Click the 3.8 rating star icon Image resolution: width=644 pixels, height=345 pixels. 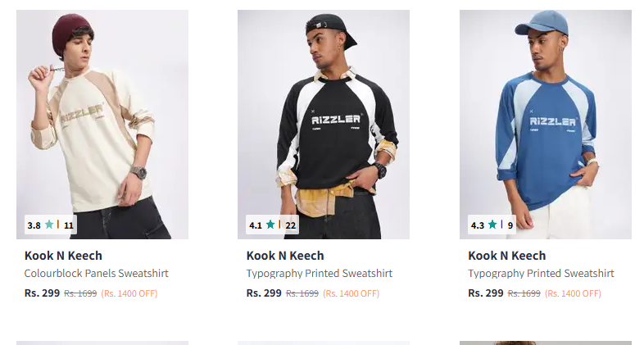pyautogui.click(x=49, y=225)
